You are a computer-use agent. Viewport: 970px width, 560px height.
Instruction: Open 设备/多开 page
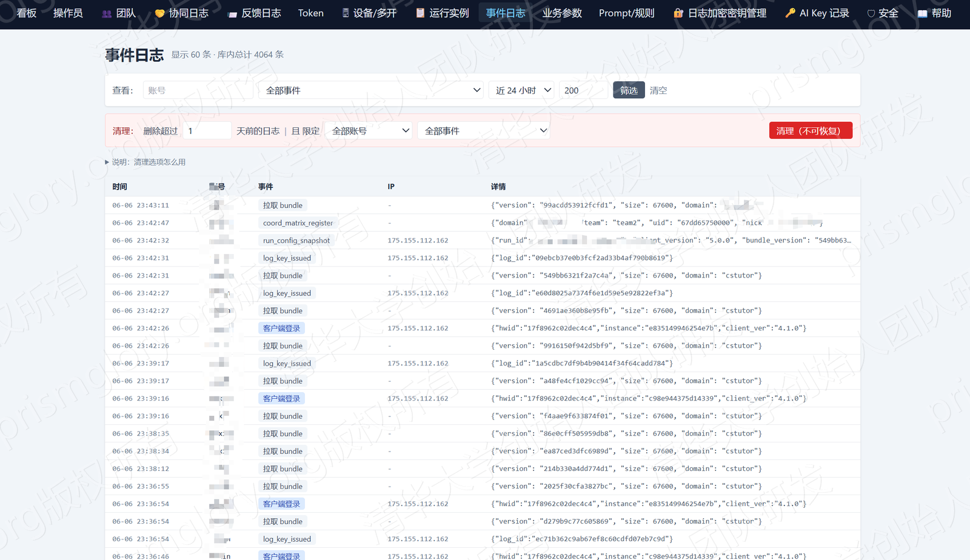click(369, 13)
